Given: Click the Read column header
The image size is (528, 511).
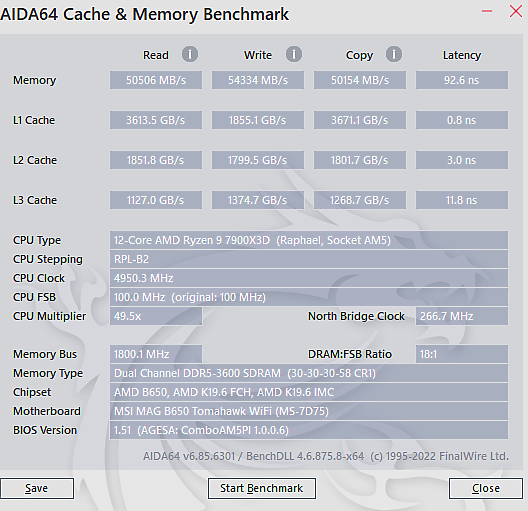Looking at the screenshot, I should [156, 55].
